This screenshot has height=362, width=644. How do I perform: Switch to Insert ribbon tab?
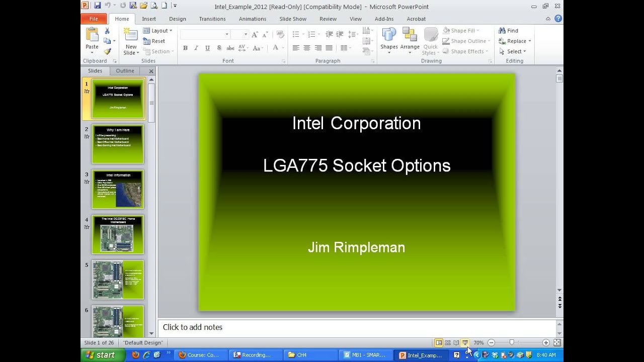tap(149, 19)
